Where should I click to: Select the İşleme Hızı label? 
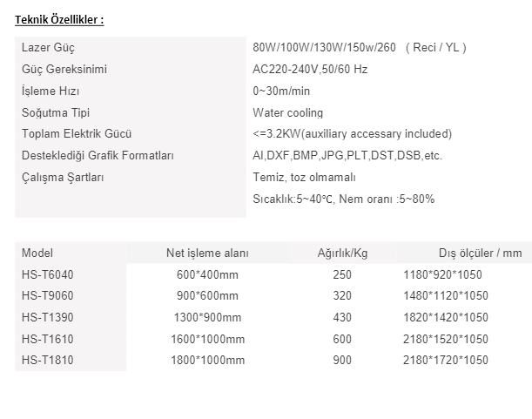(51, 91)
